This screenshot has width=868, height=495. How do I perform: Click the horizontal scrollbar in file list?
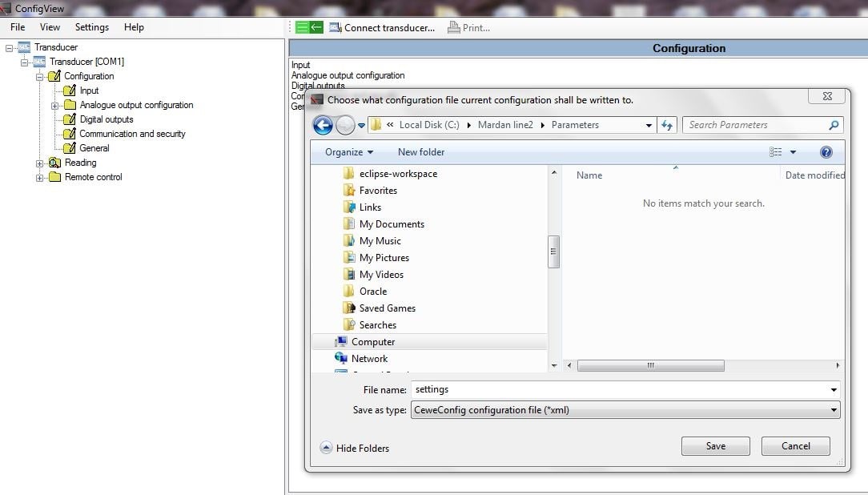point(650,366)
